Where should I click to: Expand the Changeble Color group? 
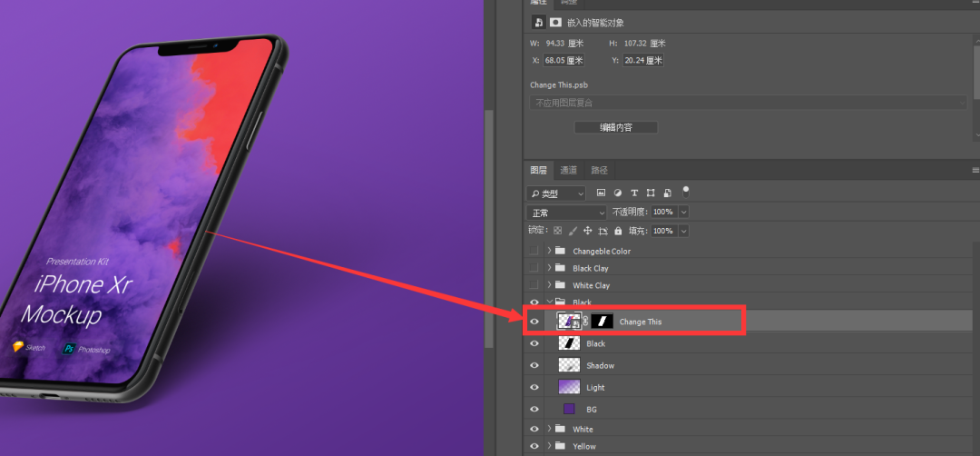coord(549,251)
